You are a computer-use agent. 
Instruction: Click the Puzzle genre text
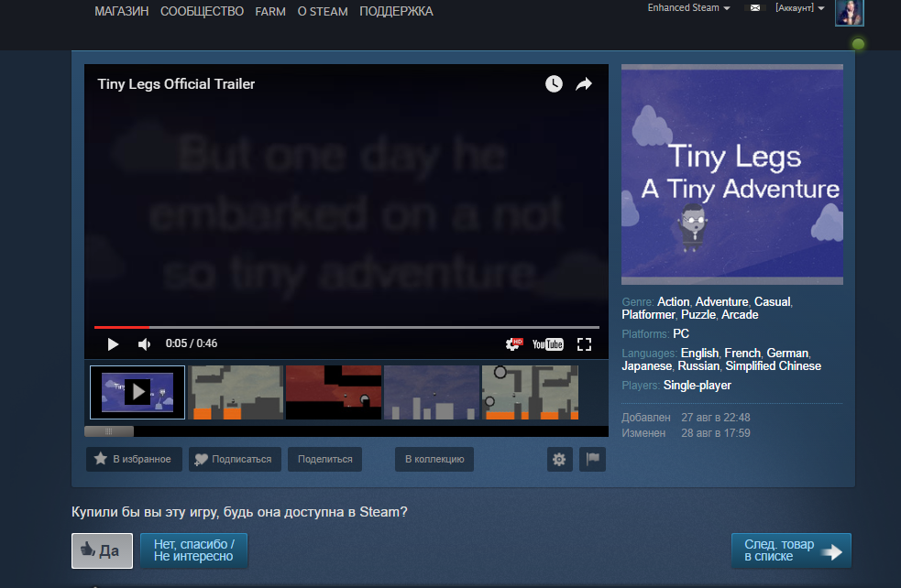point(698,315)
